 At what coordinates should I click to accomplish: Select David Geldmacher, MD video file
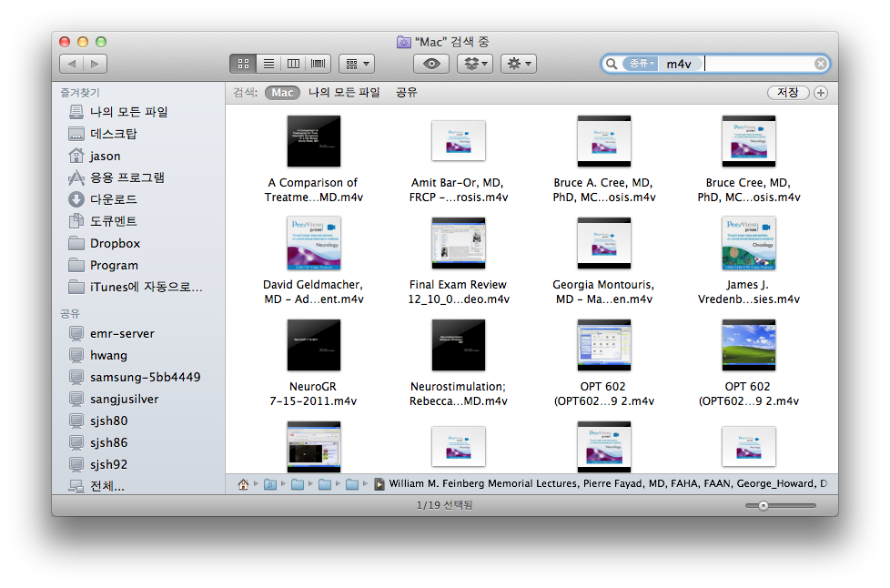[313, 243]
